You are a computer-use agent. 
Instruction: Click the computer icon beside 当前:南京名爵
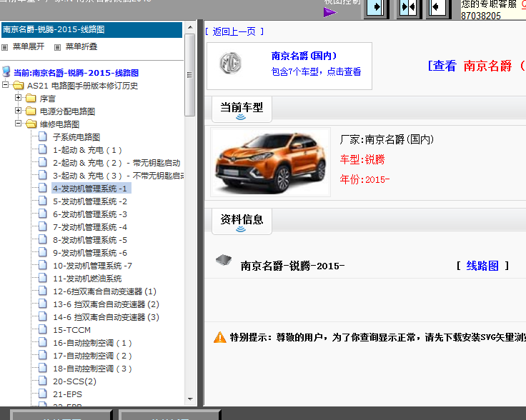point(6,71)
